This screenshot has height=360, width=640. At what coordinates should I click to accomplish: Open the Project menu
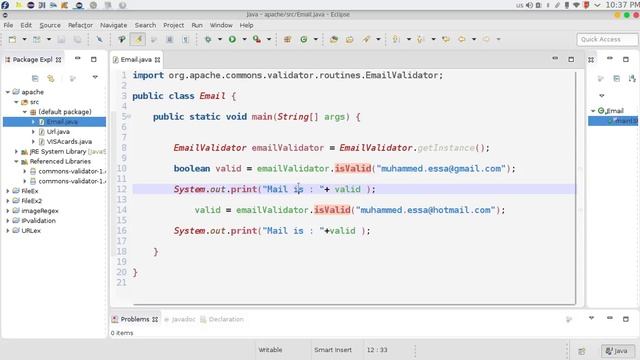[173, 25]
